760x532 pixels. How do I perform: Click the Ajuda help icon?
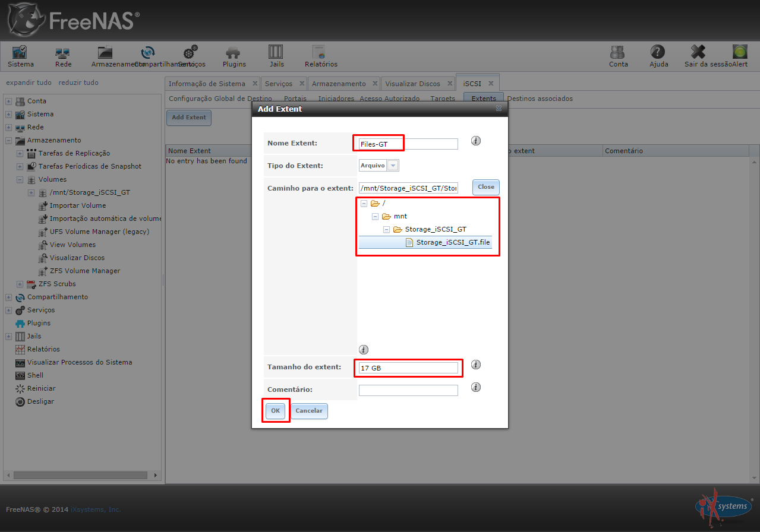pos(658,52)
